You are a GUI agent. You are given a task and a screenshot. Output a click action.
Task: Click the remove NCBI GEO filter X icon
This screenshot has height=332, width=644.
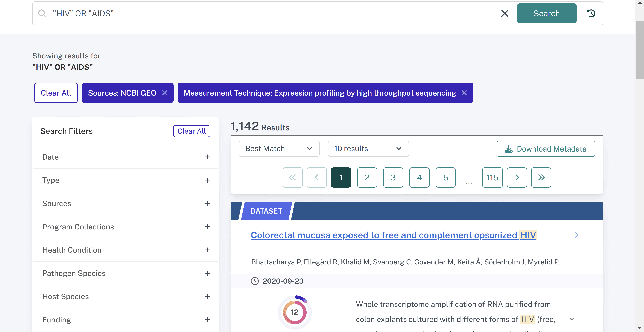(165, 93)
